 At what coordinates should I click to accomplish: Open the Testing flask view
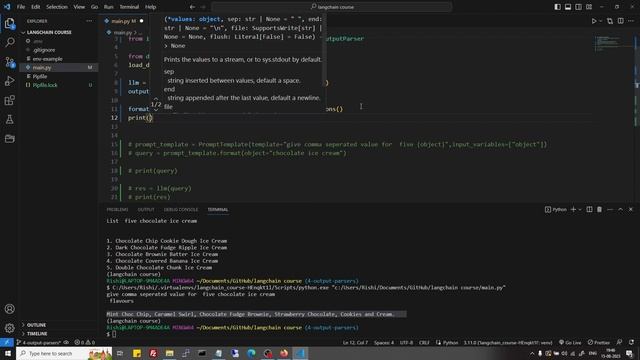[x=9, y=119]
